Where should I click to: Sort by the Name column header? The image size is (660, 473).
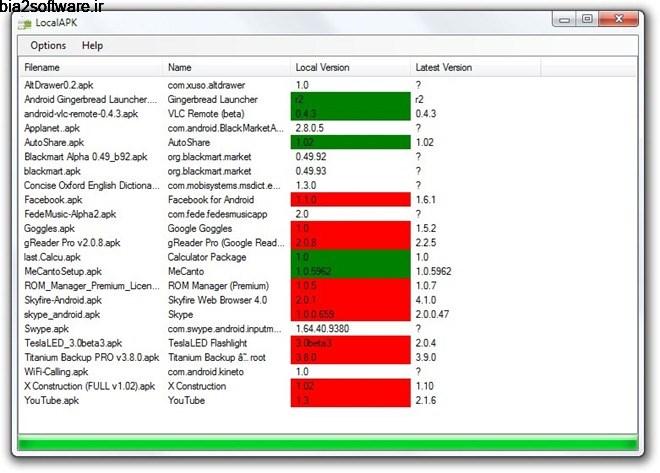[x=180, y=68]
